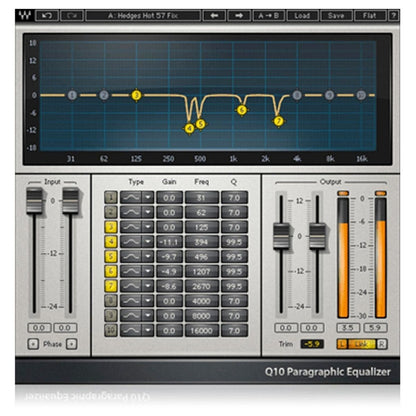Select the L channel link button

coord(342,344)
